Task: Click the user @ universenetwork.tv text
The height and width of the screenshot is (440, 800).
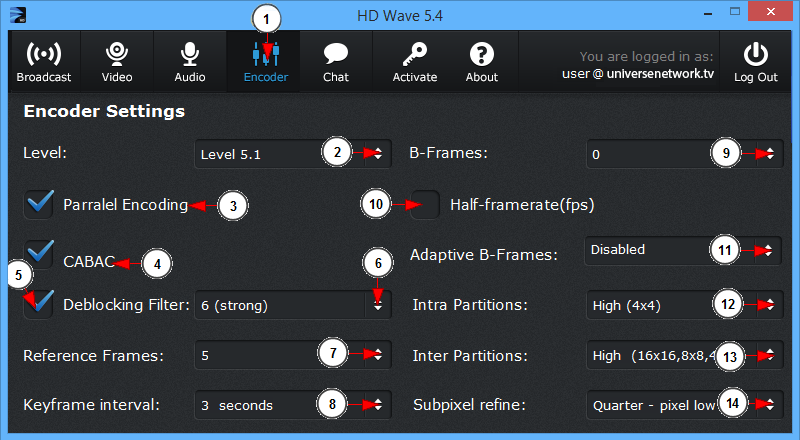Action: pos(638,74)
